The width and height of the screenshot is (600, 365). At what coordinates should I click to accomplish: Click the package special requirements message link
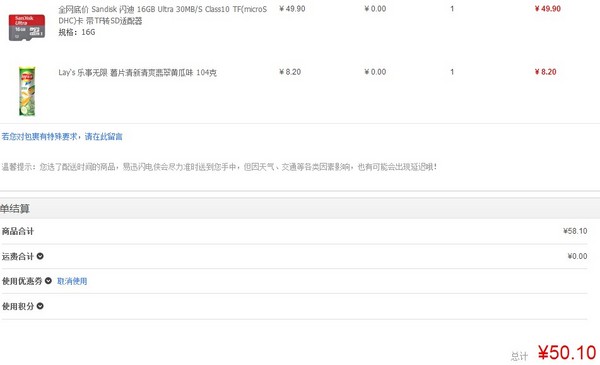(62, 137)
